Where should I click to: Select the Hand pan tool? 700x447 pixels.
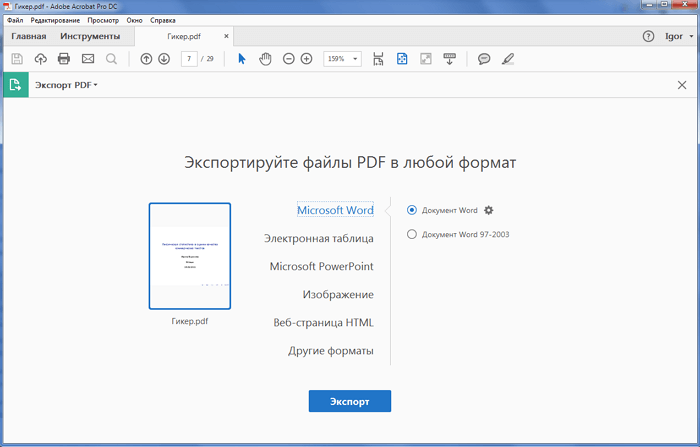tap(265, 59)
